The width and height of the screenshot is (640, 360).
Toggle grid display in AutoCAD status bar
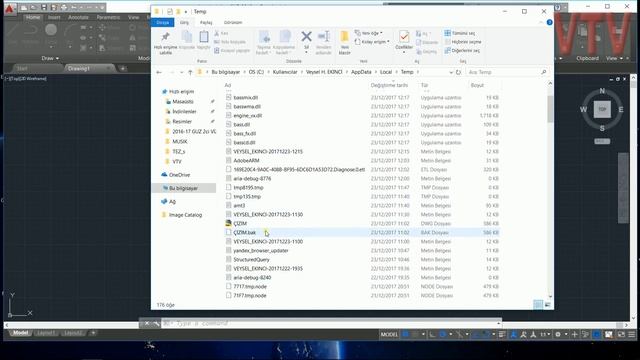(405, 334)
